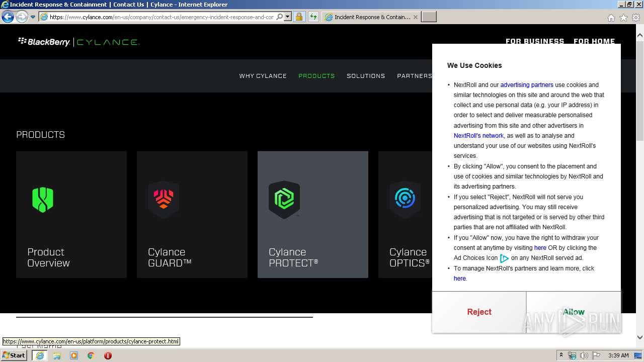Open the FOR BUSINESS link
The width and height of the screenshot is (644, 362).
point(535,41)
